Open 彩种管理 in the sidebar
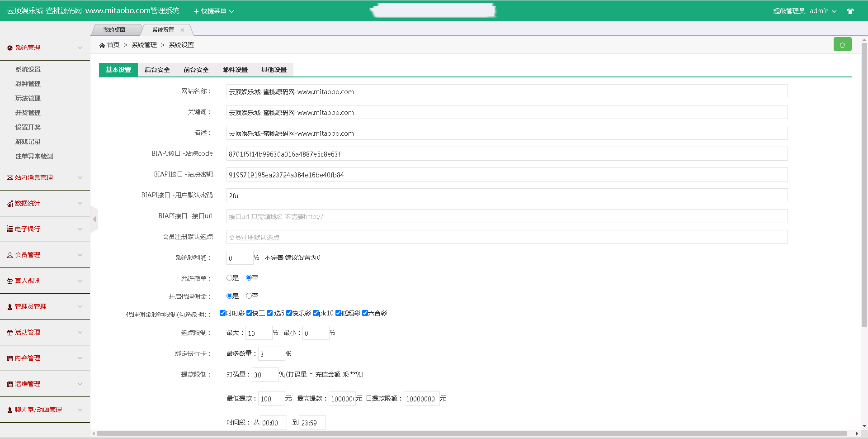This screenshot has height=439, width=868. coord(28,84)
